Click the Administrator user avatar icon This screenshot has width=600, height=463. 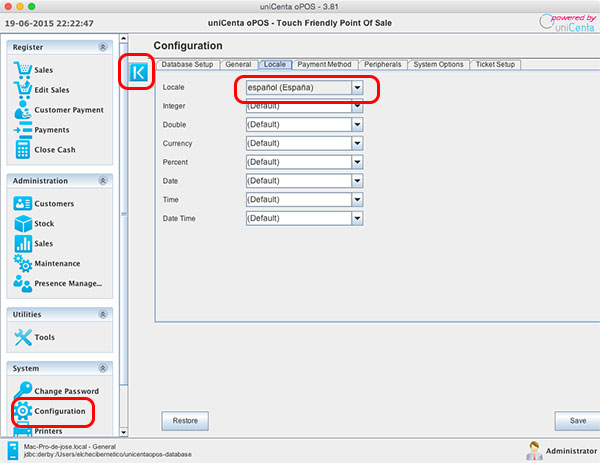click(x=534, y=451)
